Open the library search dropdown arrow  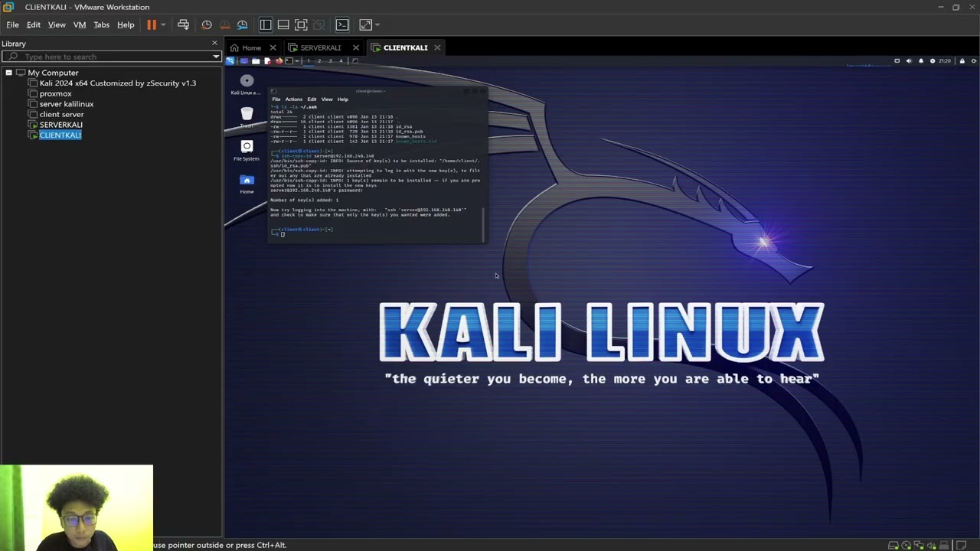click(x=216, y=57)
